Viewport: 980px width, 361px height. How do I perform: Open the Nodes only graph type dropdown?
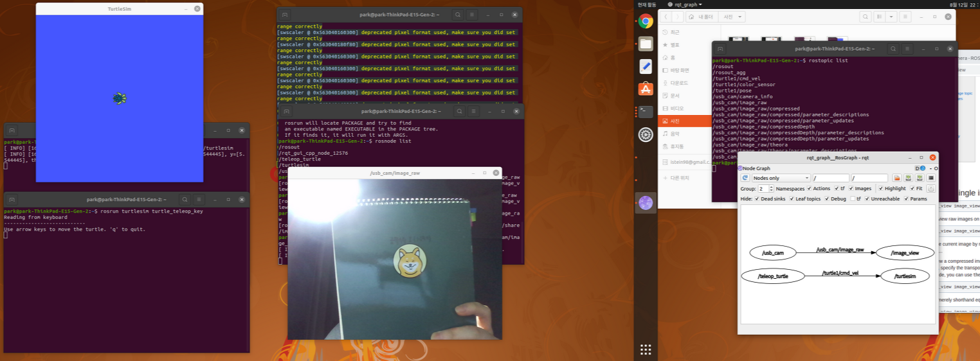(x=781, y=178)
